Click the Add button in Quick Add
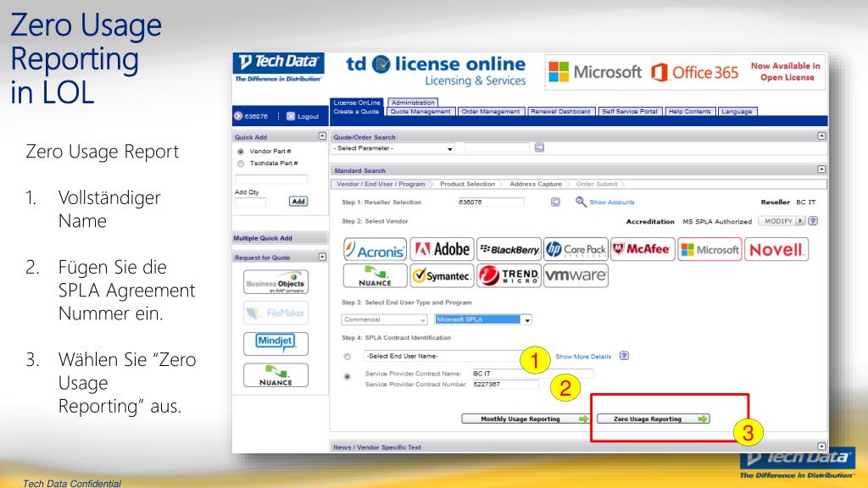 [x=298, y=202]
